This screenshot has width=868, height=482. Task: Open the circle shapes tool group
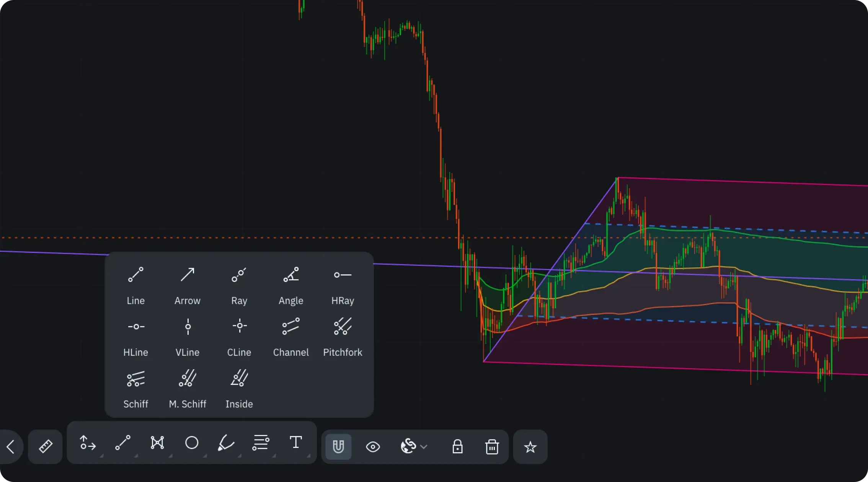(x=192, y=443)
